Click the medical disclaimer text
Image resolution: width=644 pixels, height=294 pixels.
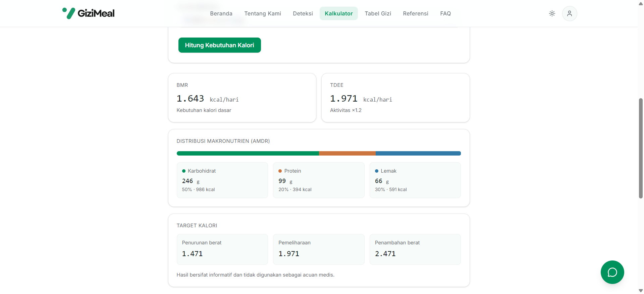pyautogui.click(x=256, y=275)
